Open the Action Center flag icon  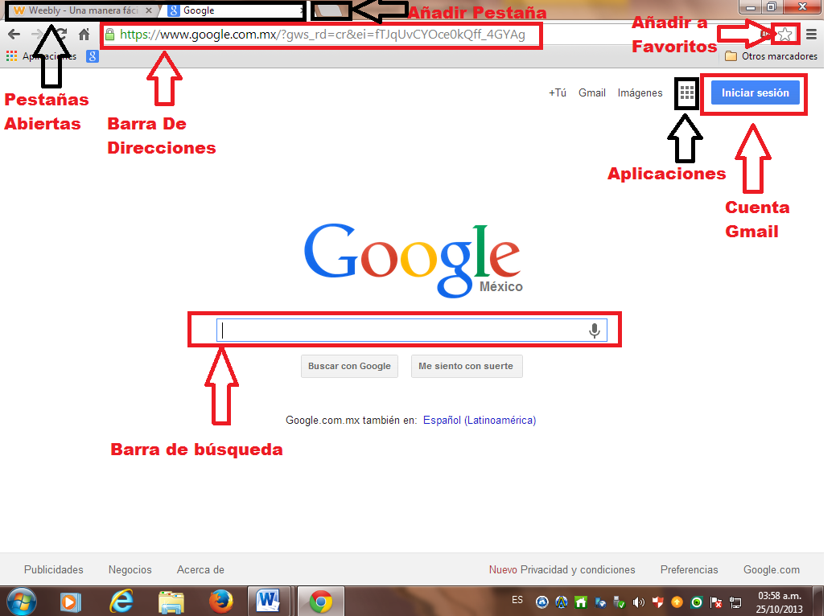[715, 602]
